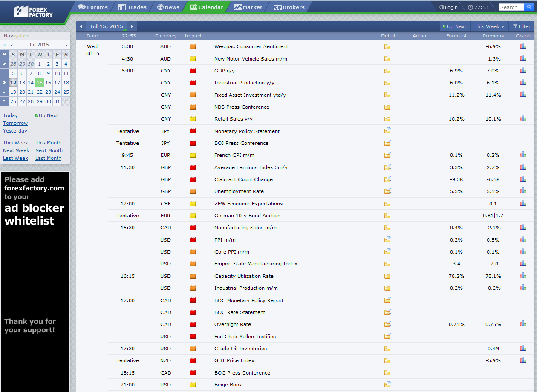Open the Market tab
Screen dimensions: 537x392
click(248, 7)
